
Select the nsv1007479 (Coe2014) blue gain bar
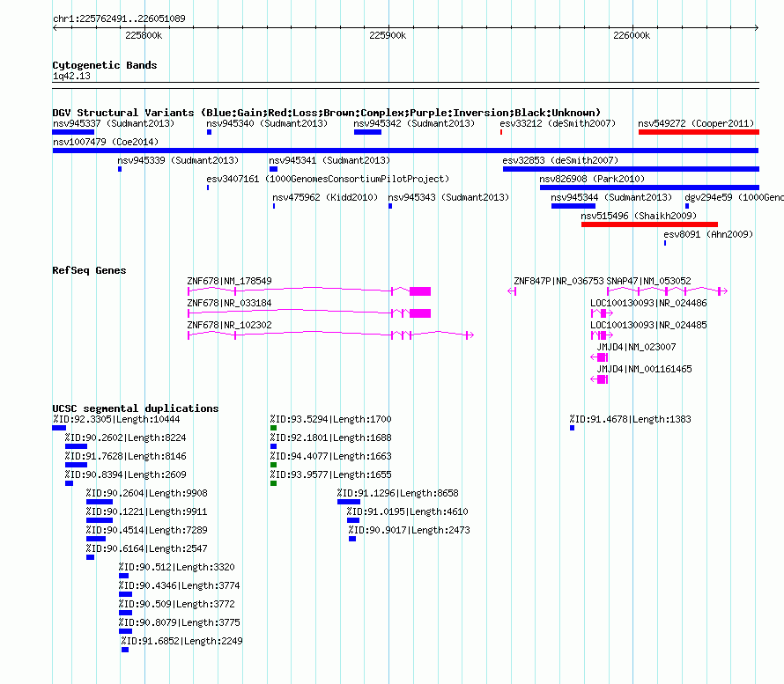click(405, 151)
